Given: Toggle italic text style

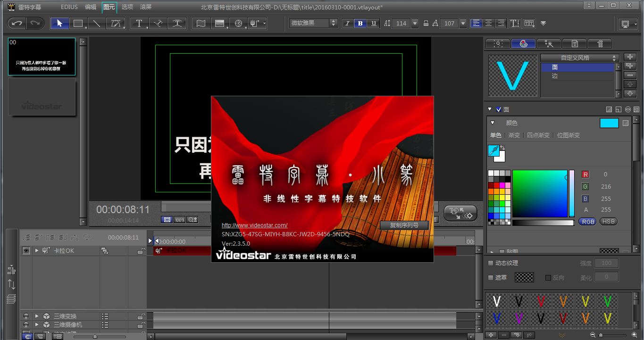Looking at the screenshot, I should (x=348, y=23).
